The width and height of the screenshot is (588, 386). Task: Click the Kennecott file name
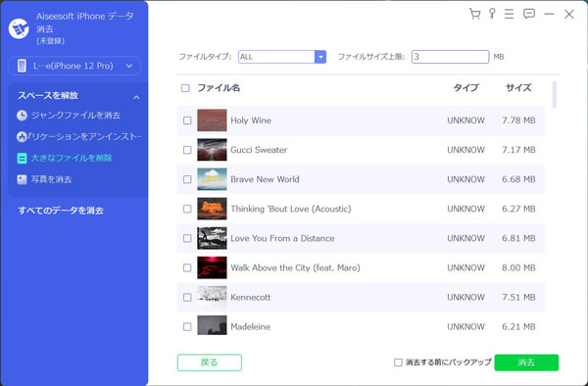[x=251, y=297]
